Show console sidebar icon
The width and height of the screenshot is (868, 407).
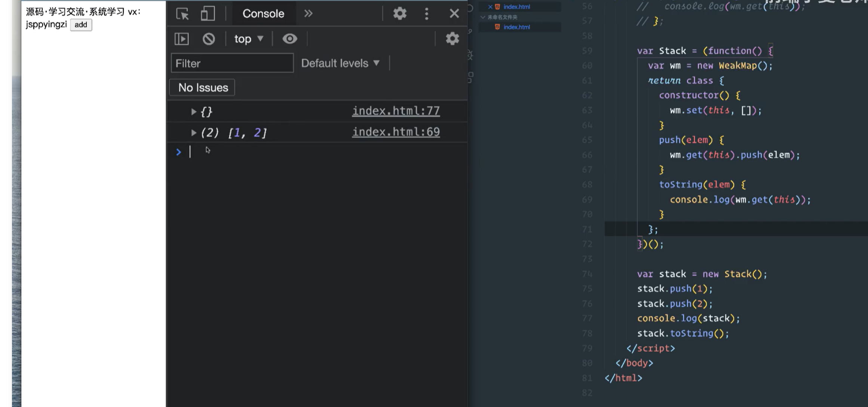(x=182, y=39)
